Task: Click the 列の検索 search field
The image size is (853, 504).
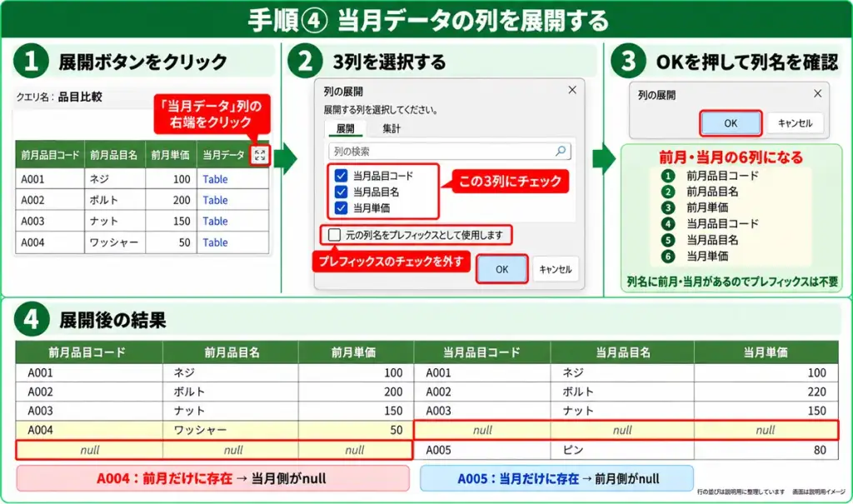Action: click(x=449, y=152)
